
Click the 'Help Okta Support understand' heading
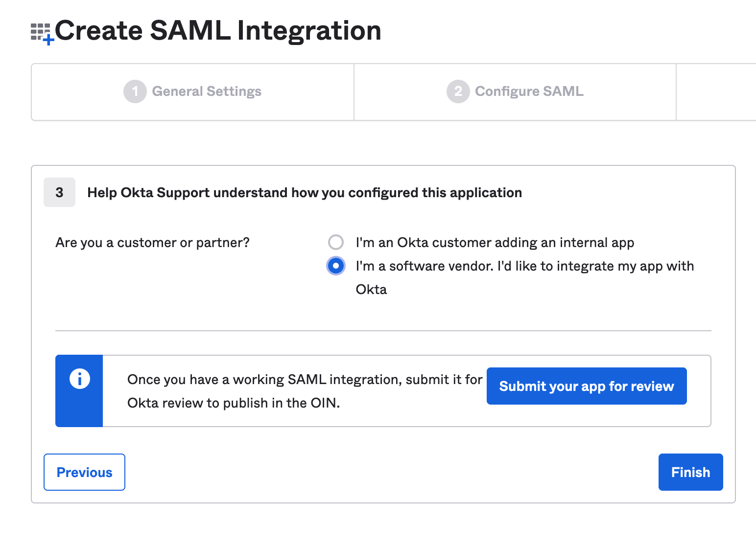pyautogui.click(x=304, y=193)
